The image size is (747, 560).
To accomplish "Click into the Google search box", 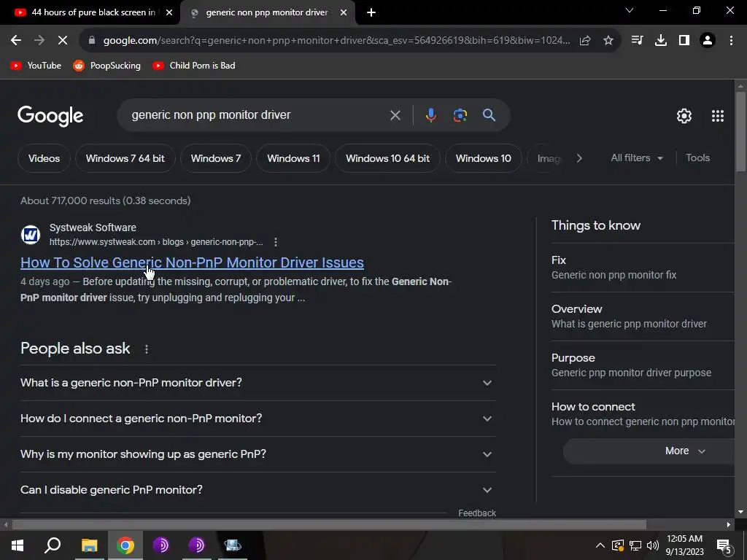I will 258,115.
